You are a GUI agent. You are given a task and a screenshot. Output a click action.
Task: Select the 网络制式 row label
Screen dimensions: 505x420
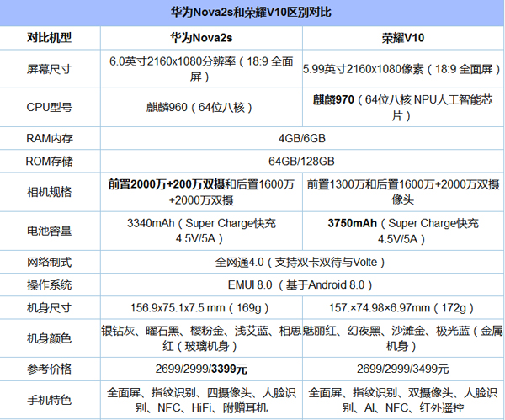(x=49, y=262)
